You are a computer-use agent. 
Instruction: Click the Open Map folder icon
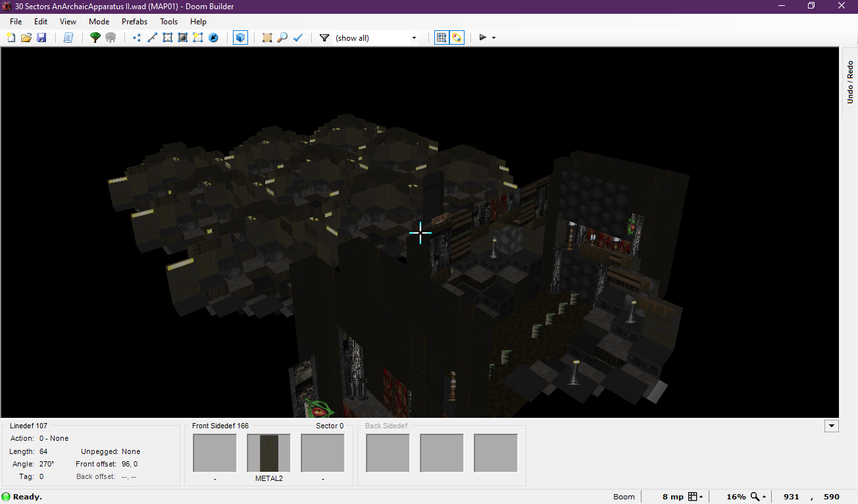(26, 38)
